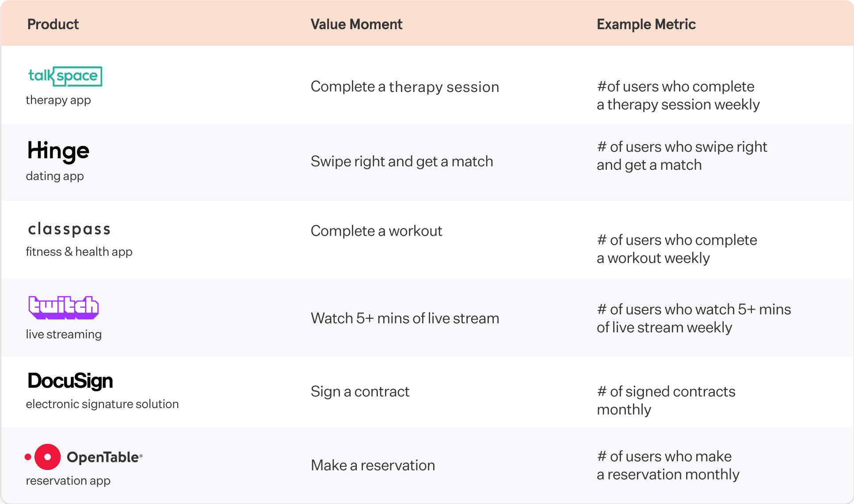Screen dimensions: 854x504
Task: Click the OpenTable wordmark text
Action: (x=104, y=457)
